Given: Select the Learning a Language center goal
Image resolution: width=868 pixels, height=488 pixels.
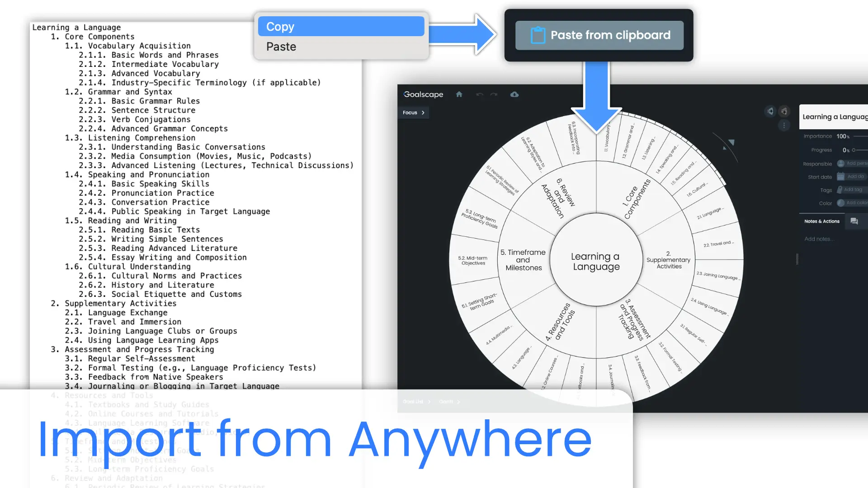Looking at the screenshot, I should tap(596, 261).
